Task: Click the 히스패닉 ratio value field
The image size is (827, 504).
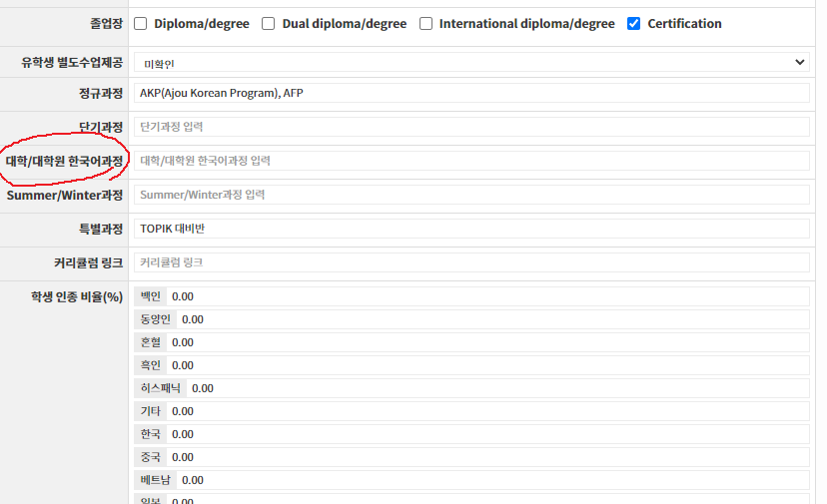Action: [497, 388]
